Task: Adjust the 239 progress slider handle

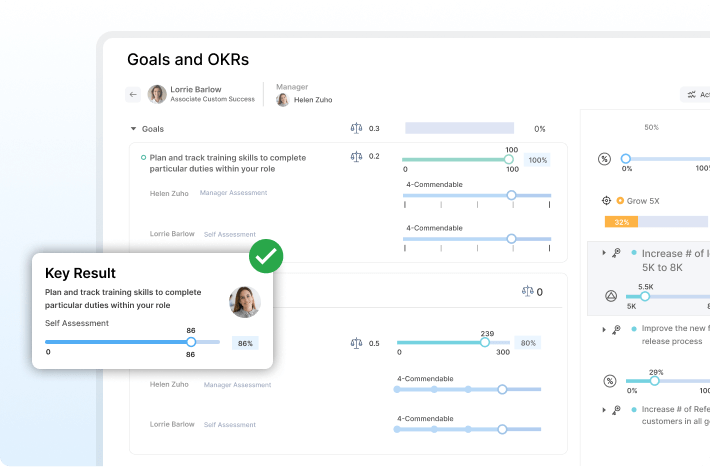Action: pos(485,342)
